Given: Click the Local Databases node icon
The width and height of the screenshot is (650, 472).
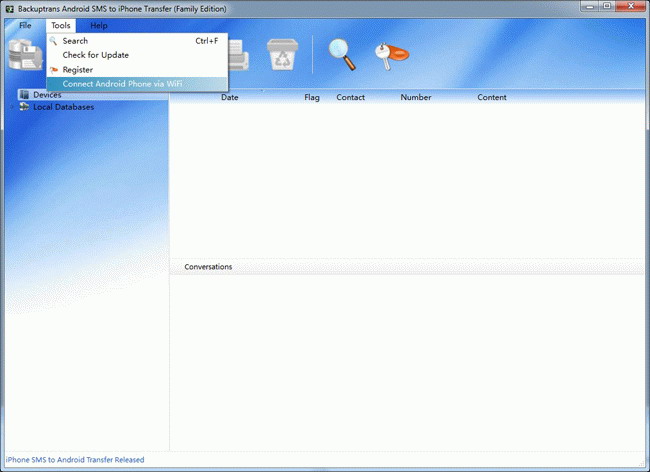Looking at the screenshot, I should (x=24, y=107).
